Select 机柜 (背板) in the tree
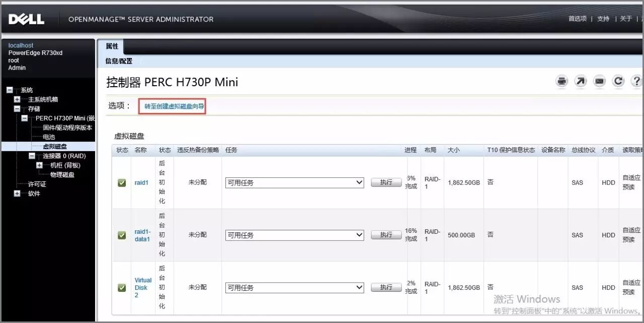644x323 pixels. [65, 165]
